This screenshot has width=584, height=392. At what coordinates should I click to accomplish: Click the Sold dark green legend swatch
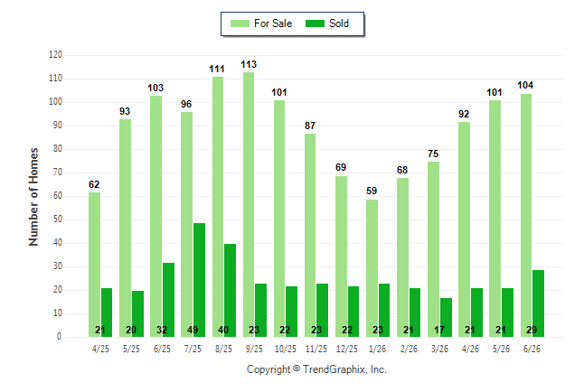(x=316, y=23)
